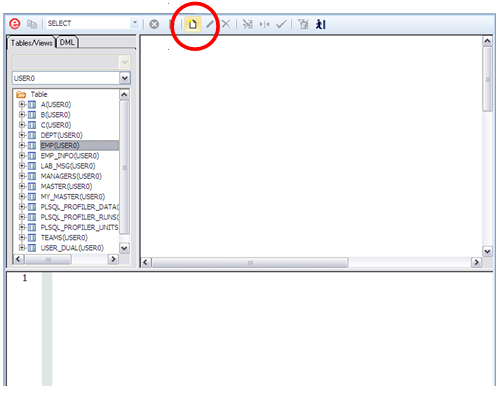Click the table list scroll down arrow
The height and width of the screenshot is (395, 497).
coord(124,248)
